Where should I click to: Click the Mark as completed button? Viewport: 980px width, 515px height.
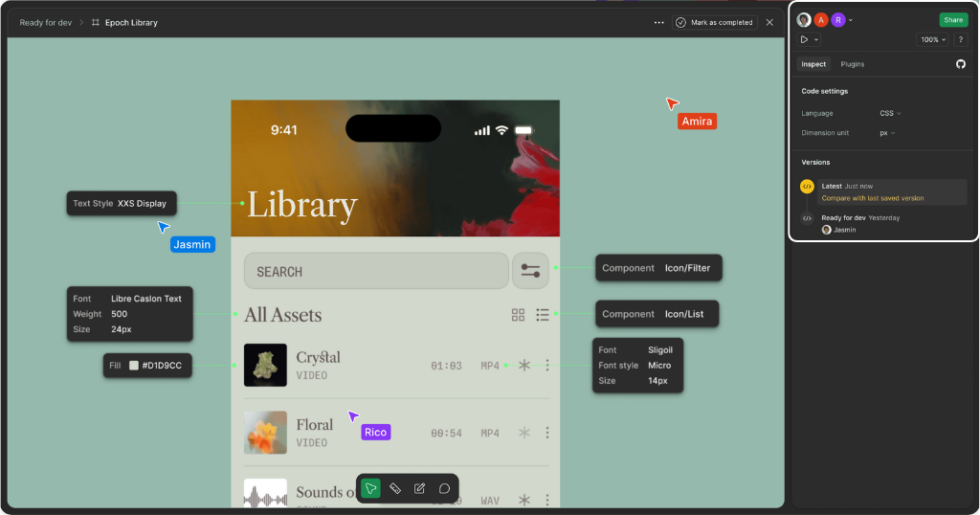click(715, 23)
